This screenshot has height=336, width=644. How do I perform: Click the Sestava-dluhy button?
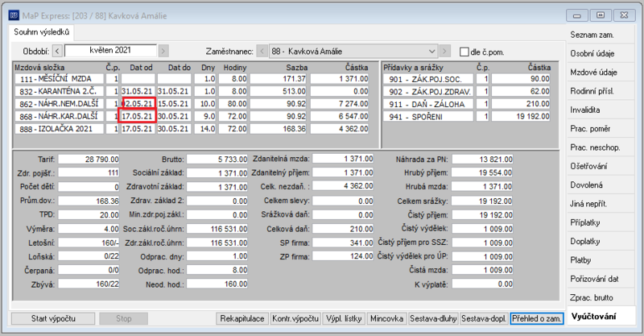433,318
